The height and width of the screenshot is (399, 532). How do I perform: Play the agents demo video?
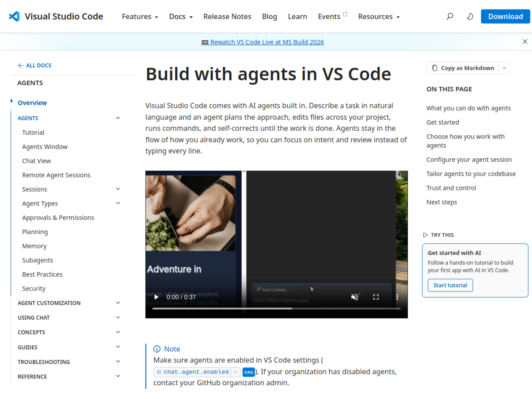coord(156,297)
